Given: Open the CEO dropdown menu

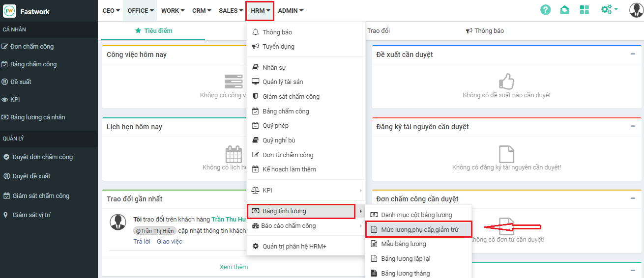Looking at the screenshot, I should pos(111,11).
